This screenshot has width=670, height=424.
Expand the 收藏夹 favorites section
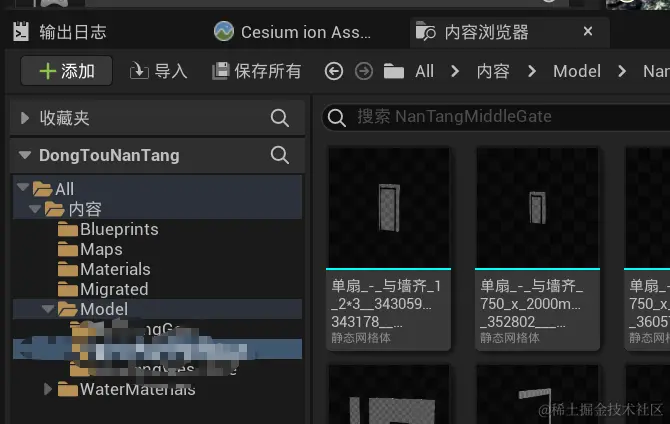pos(25,118)
